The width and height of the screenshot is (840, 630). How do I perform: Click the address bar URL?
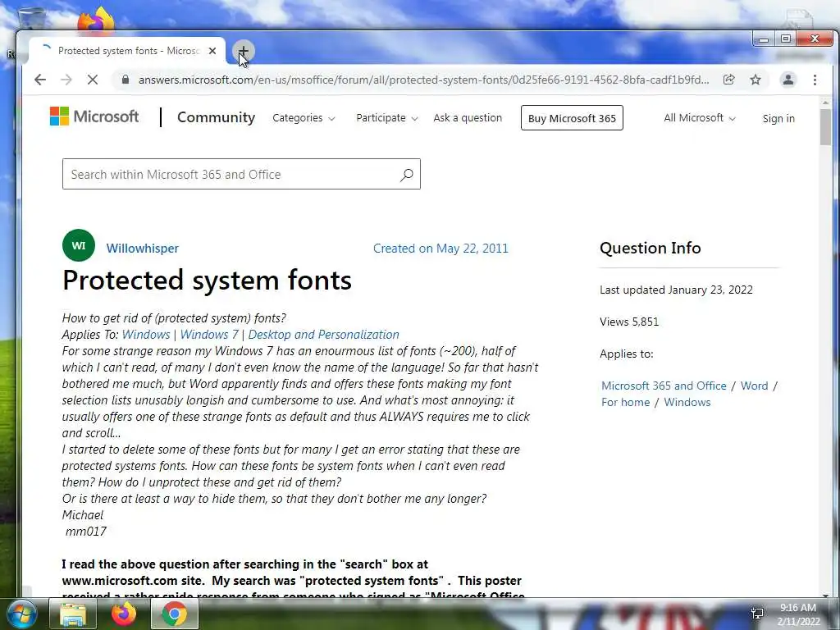tap(423, 80)
